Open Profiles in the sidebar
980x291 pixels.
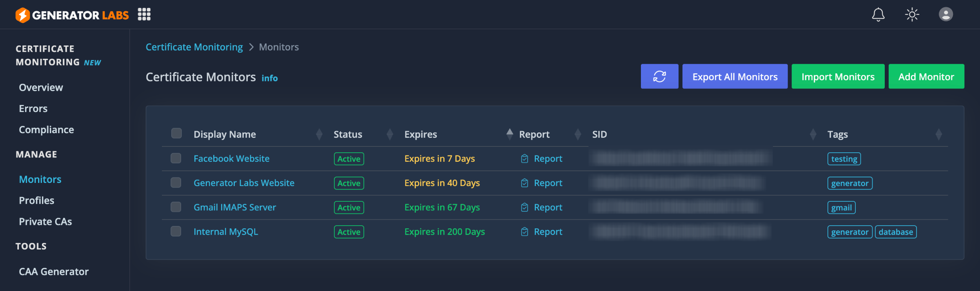coord(36,201)
